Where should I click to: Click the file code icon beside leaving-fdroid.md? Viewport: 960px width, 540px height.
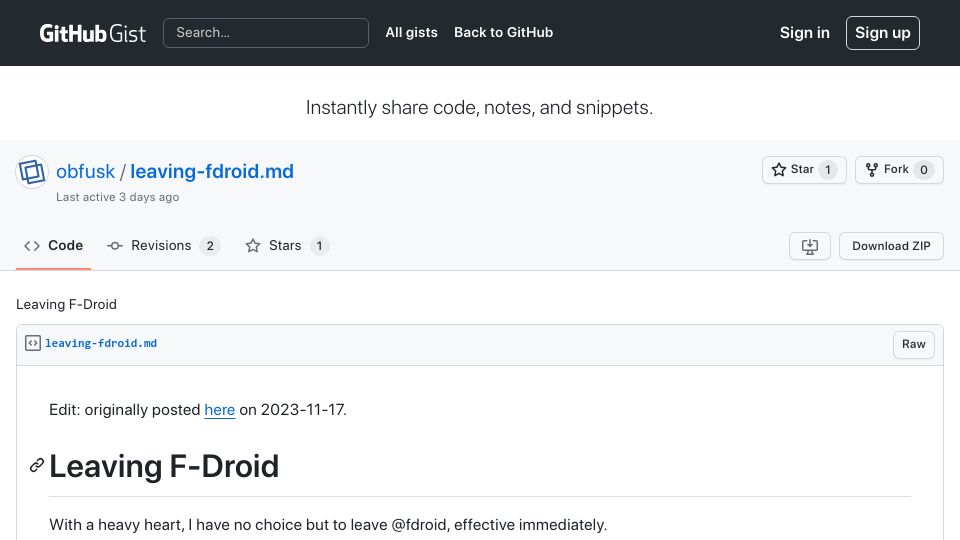pyautogui.click(x=33, y=343)
